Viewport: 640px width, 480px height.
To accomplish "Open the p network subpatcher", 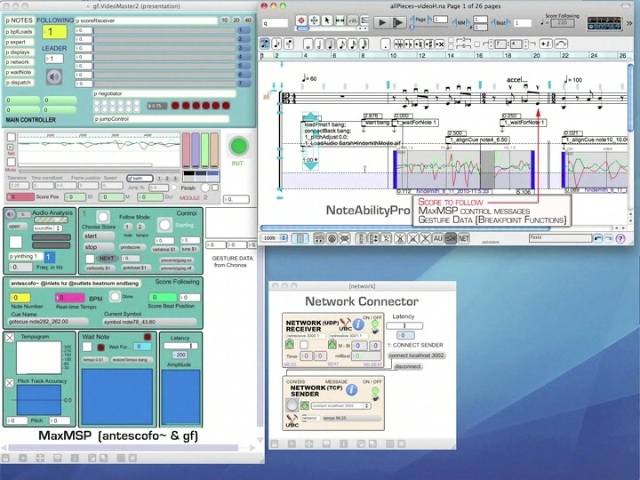I will tap(19, 61).
